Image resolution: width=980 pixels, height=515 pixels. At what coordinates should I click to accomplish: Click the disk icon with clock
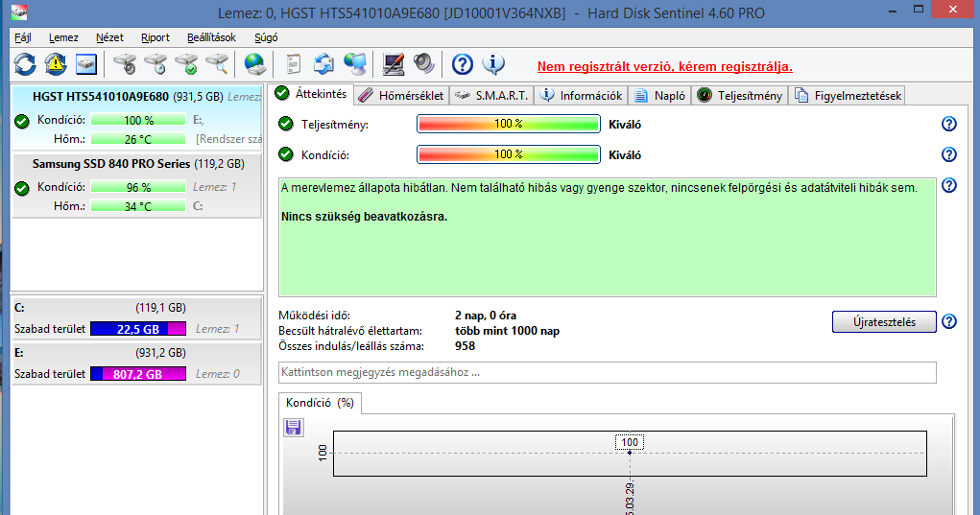[155, 63]
